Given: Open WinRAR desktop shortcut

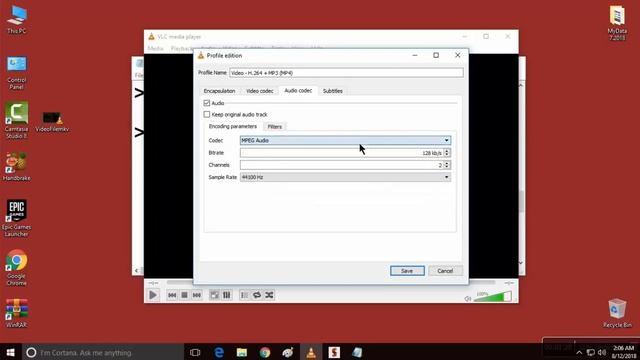Looking at the screenshot, I should pyautogui.click(x=17, y=313).
